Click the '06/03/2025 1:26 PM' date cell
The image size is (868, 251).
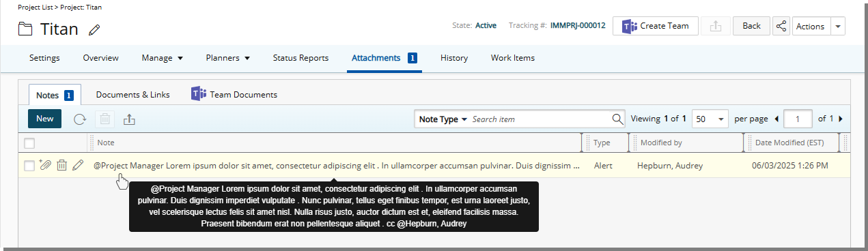[789, 165]
